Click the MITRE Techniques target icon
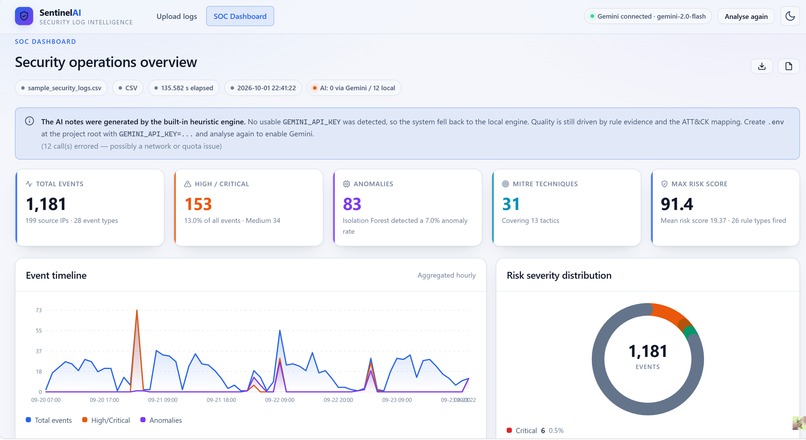Viewport: 806px width, 440px height. [505, 184]
